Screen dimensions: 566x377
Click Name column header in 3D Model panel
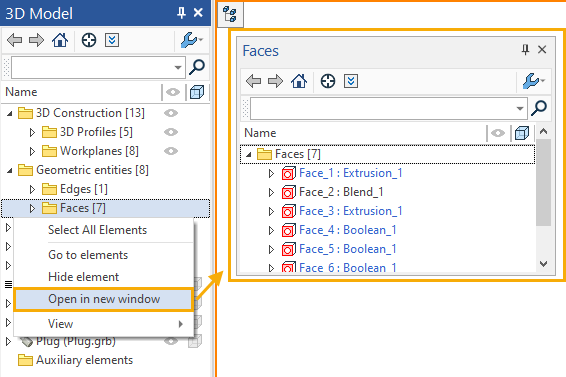(x=21, y=92)
